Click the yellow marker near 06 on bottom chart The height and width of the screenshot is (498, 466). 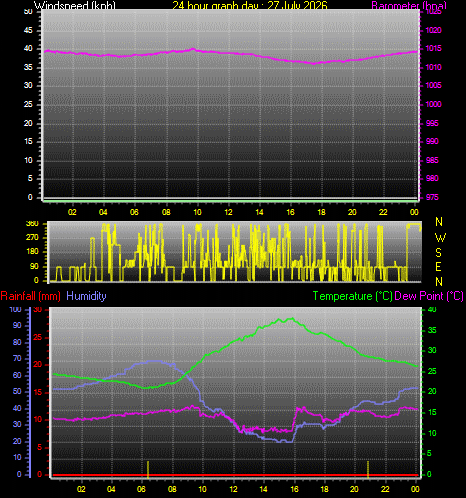coord(148,469)
